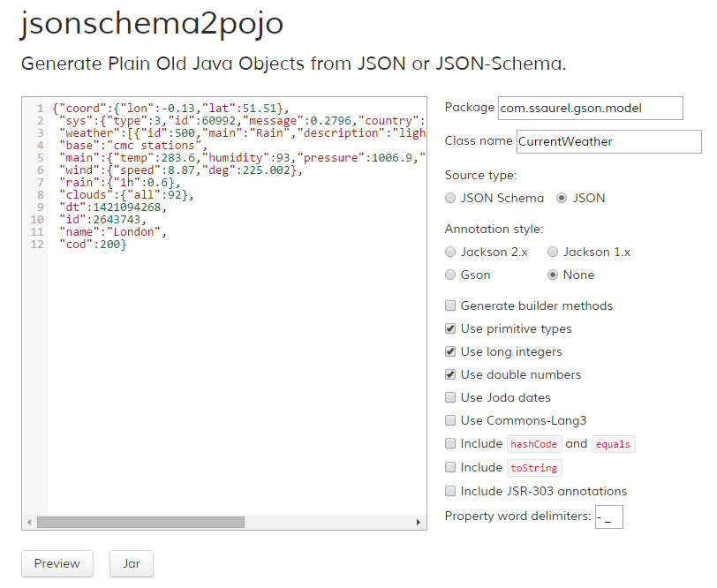Click the Jar button to download
The height and width of the screenshot is (588, 717).
coord(131,563)
